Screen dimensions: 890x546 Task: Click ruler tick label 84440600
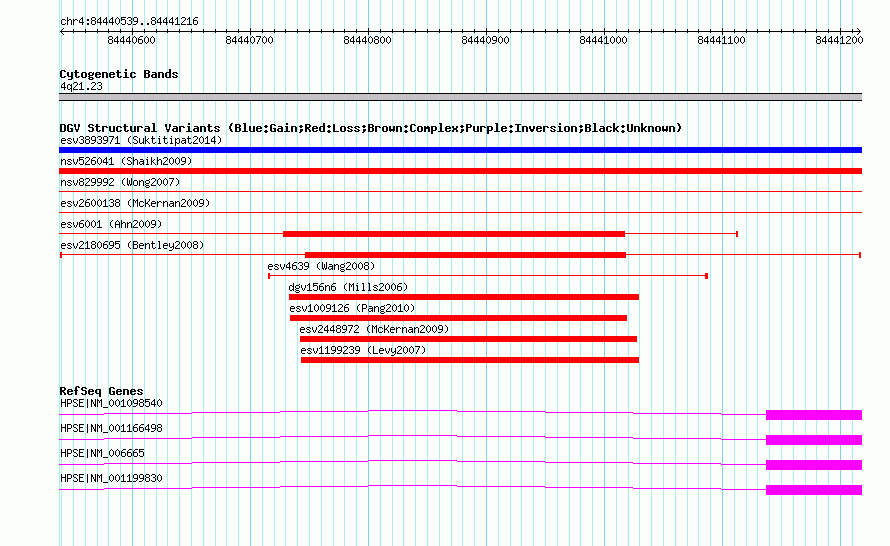[x=131, y=40]
